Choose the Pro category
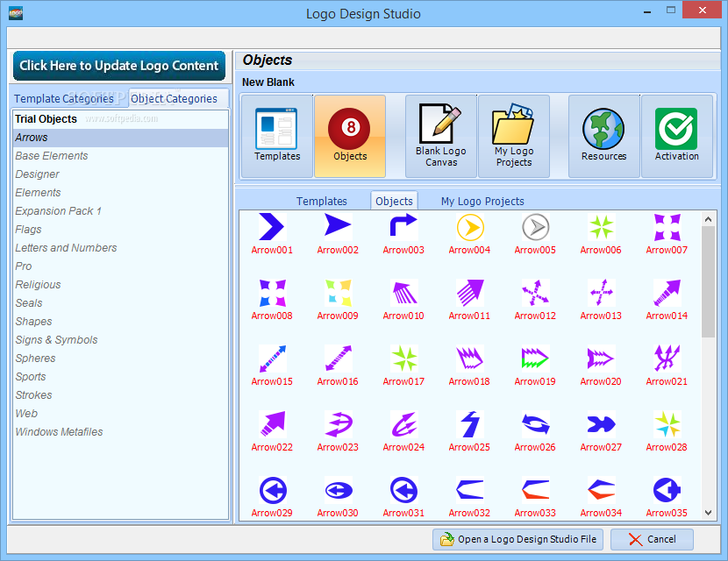Image resolution: width=728 pixels, height=561 pixels. click(x=121, y=266)
